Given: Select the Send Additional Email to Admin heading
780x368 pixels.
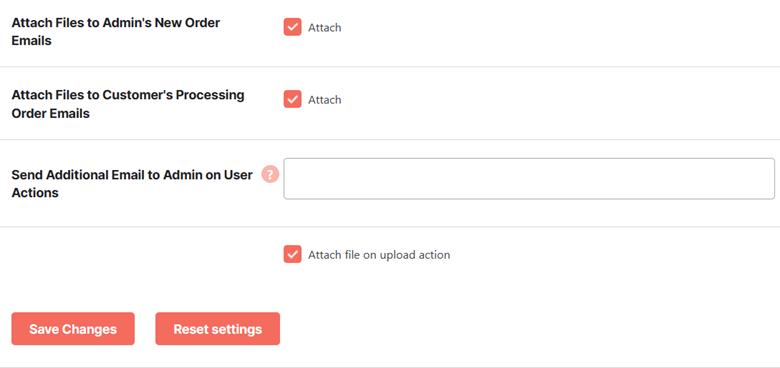Looking at the screenshot, I should click(x=132, y=184).
